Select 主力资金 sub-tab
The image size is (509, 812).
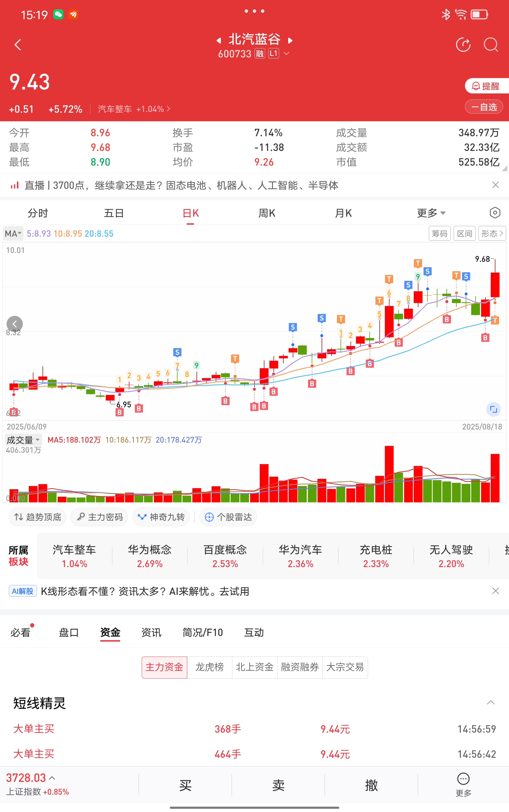click(x=164, y=667)
